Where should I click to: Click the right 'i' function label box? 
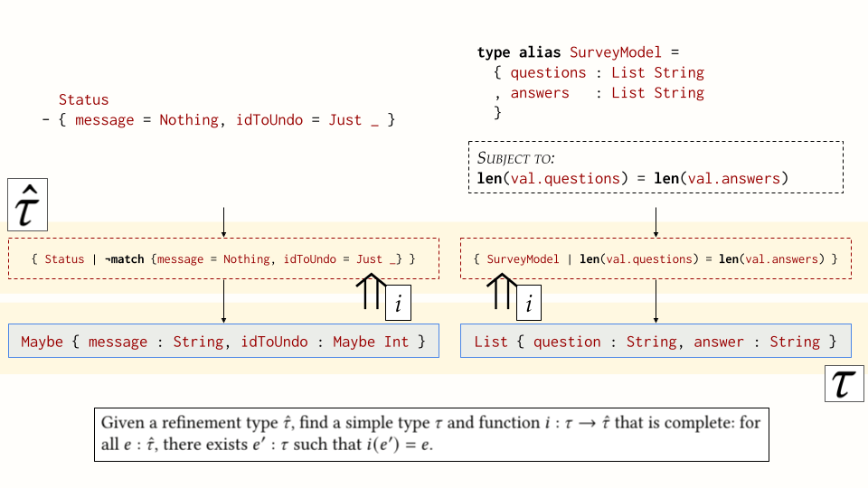[528, 303]
